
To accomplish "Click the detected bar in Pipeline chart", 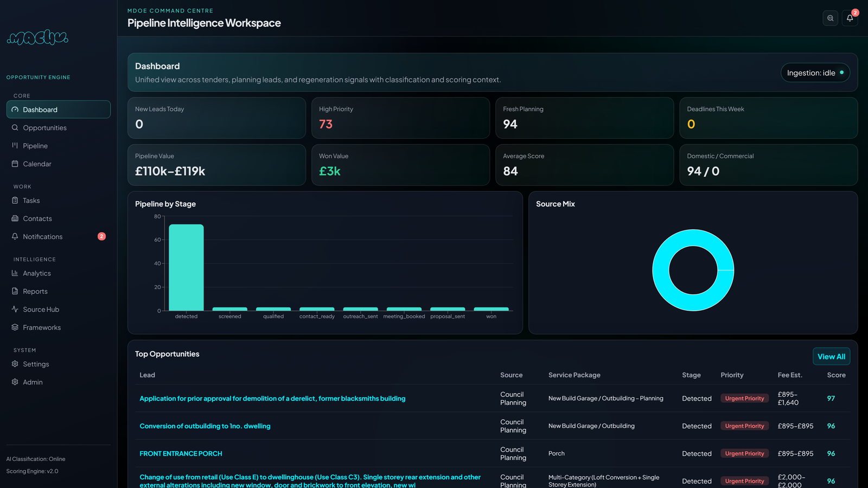I will pyautogui.click(x=186, y=267).
